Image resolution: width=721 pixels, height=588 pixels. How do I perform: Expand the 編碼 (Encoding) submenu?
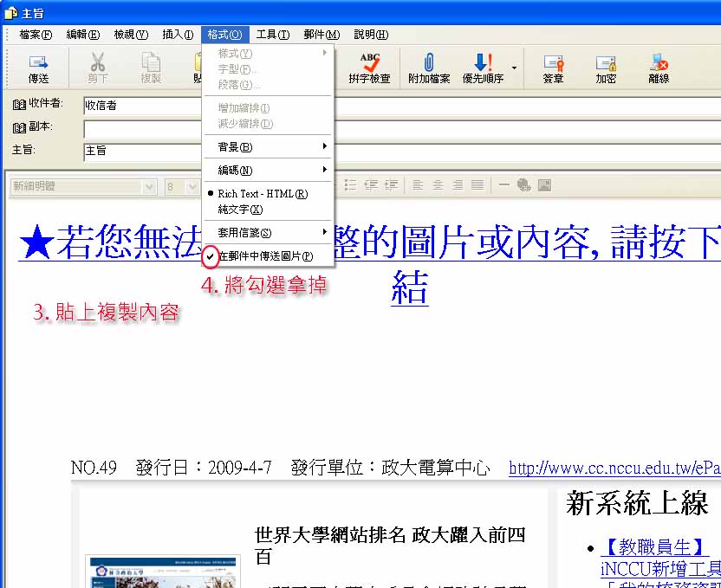[x=268, y=171]
